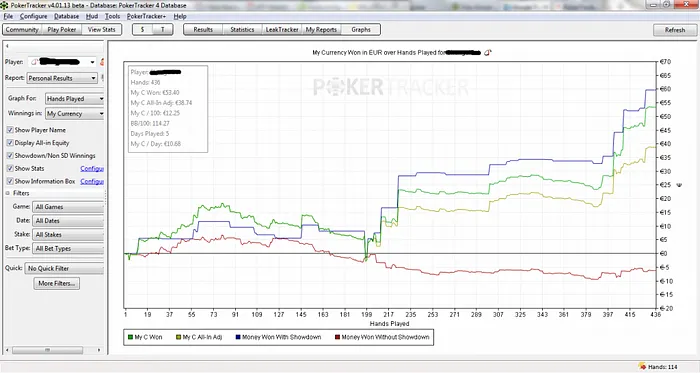Image resolution: width=700 pixels, height=373 pixels.
Task: Open Winnings in dropdown showing My Currency
Action: (75, 114)
